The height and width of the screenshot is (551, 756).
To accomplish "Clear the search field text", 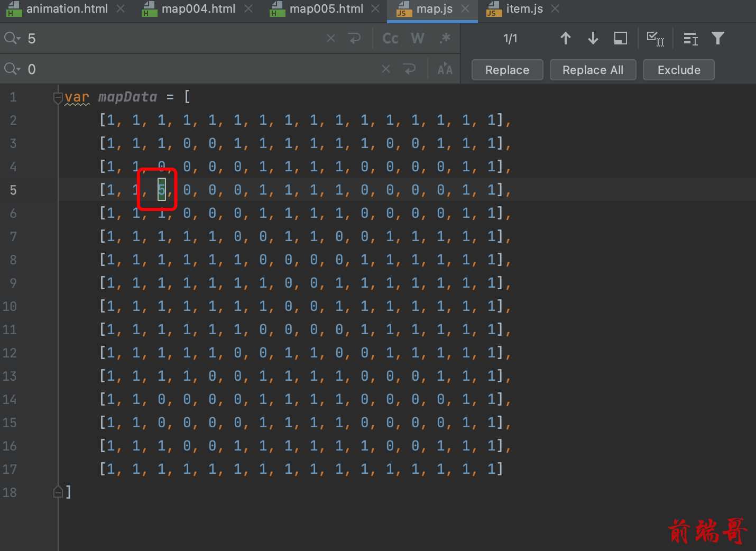I will click(331, 38).
